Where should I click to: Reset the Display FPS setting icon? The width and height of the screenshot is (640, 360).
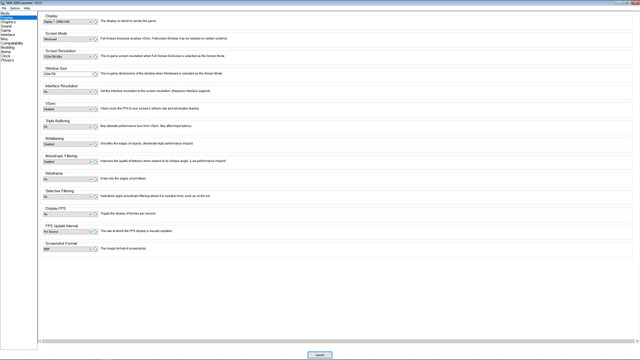(96, 214)
